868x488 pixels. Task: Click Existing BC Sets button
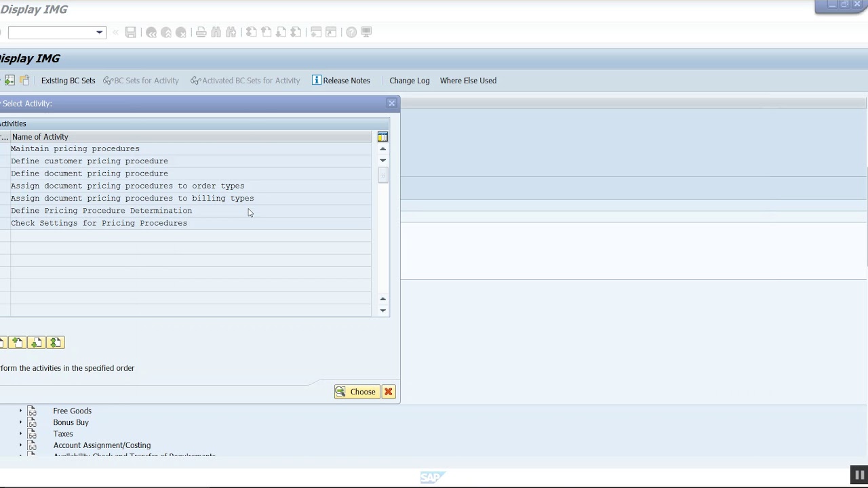tap(68, 81)
